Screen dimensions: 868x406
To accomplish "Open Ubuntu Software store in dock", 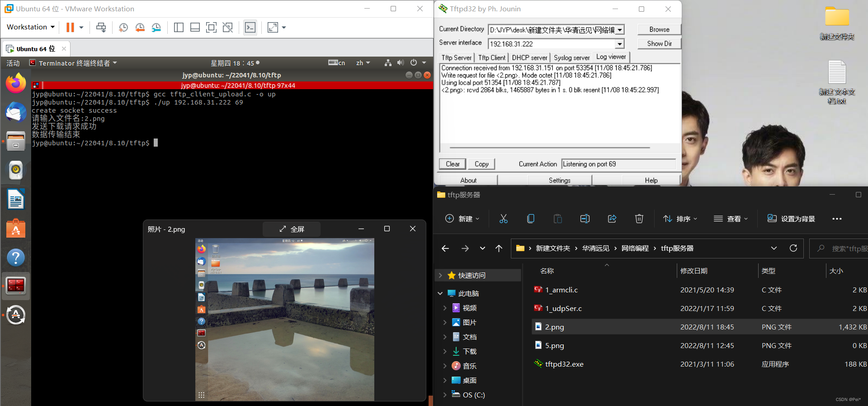I will 16,229.
